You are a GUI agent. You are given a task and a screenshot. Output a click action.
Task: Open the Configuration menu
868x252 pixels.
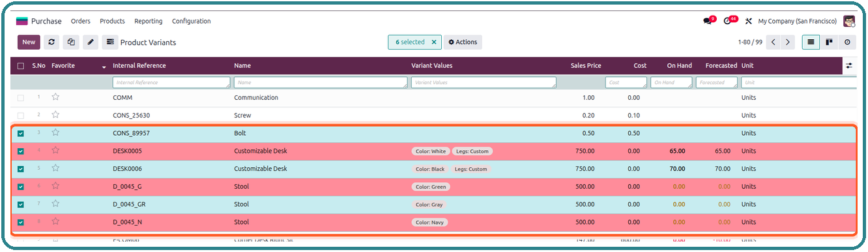pos(191,21)
